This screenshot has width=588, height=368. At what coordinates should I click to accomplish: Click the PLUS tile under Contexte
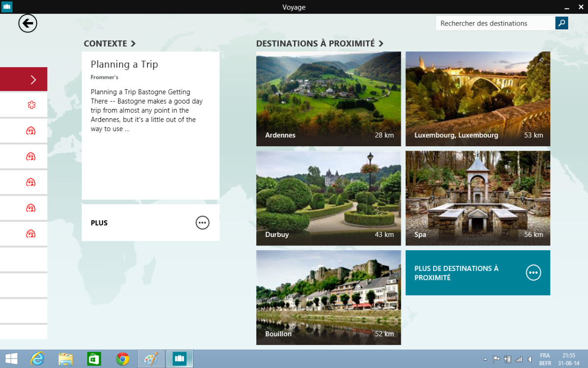tap(150, 222)
